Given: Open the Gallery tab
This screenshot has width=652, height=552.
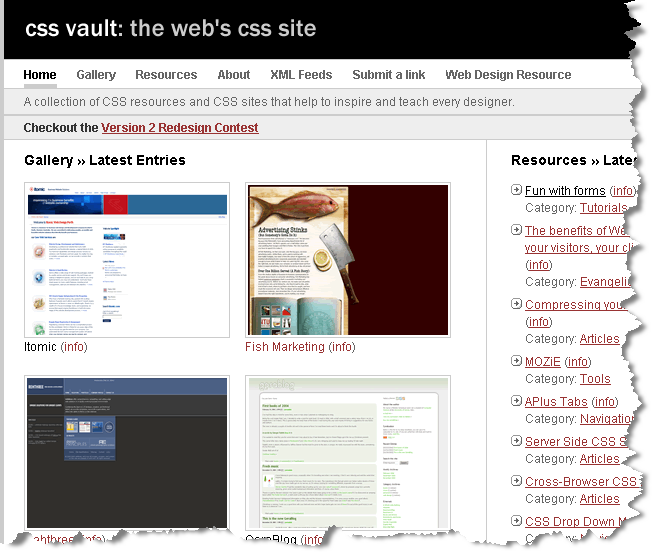Looking at the screenshot, I should tap(96, 75).
